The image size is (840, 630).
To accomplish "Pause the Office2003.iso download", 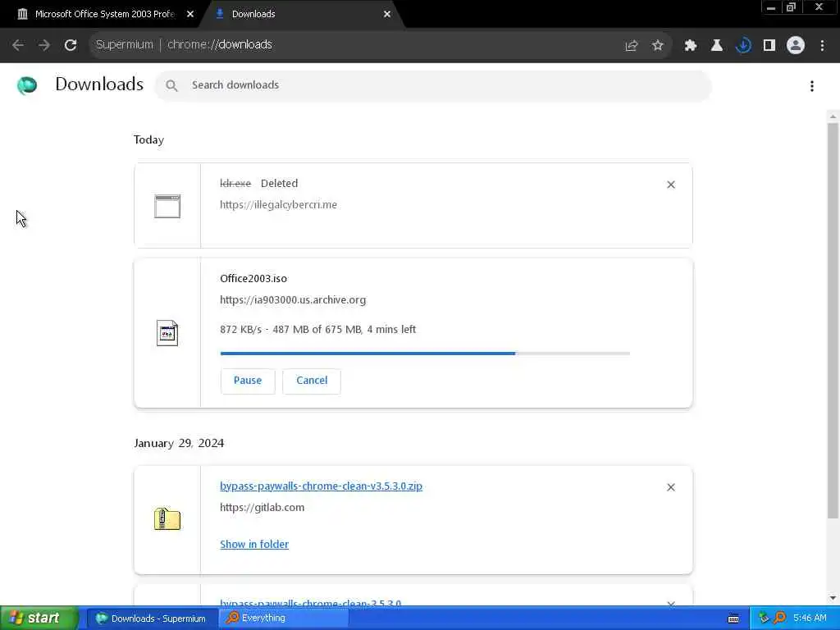I will point(248,381).
